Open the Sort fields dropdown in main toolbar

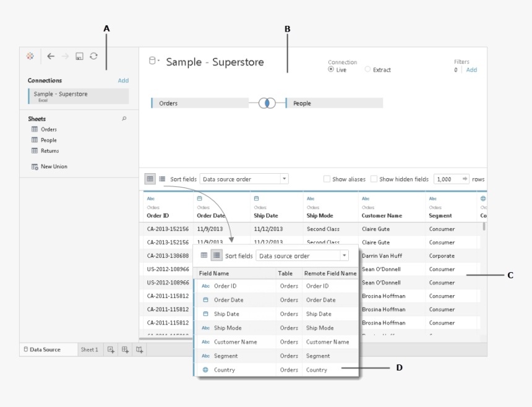244,179
